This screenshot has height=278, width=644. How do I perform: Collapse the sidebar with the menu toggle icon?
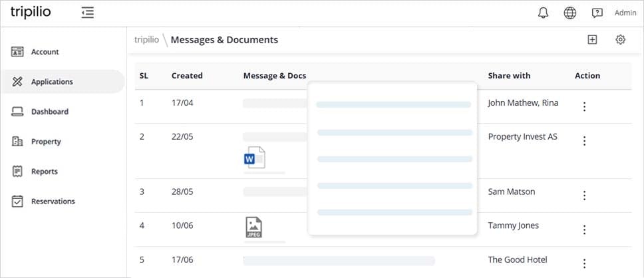[87, 13]
